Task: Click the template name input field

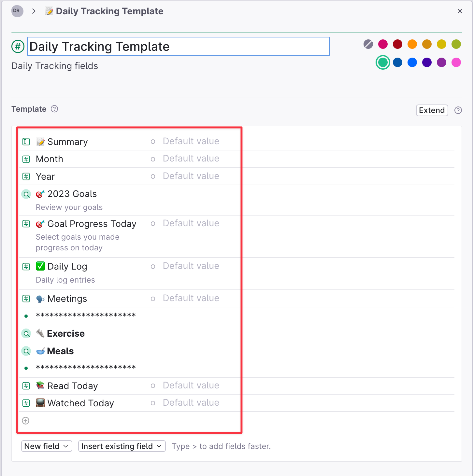Action: 178,46
